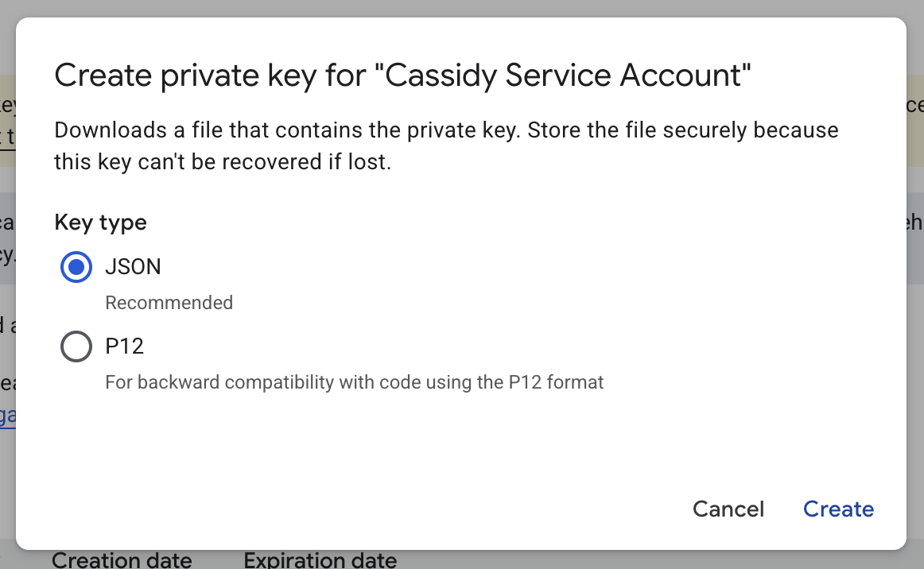Click the private key warning description

coord(445,145)
